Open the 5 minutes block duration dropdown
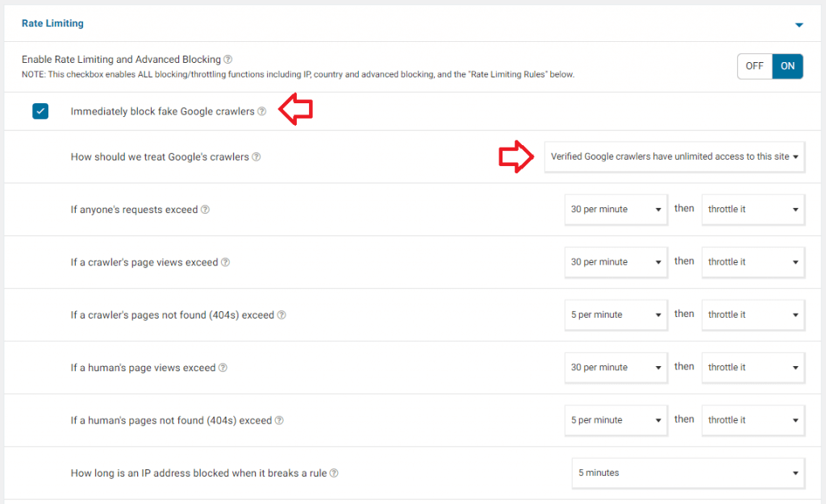 pyautogui.click(x=688, y=473)
